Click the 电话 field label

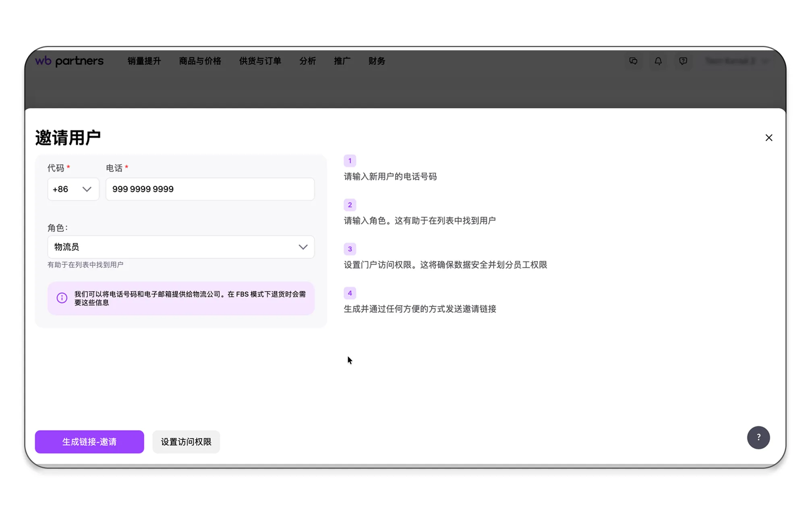click(x=114, y=168)
